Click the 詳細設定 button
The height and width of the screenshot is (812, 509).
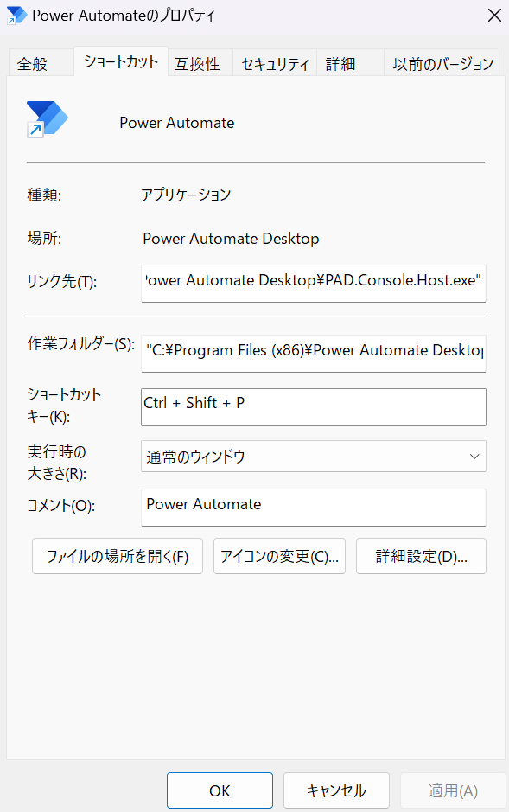point(421,556)
